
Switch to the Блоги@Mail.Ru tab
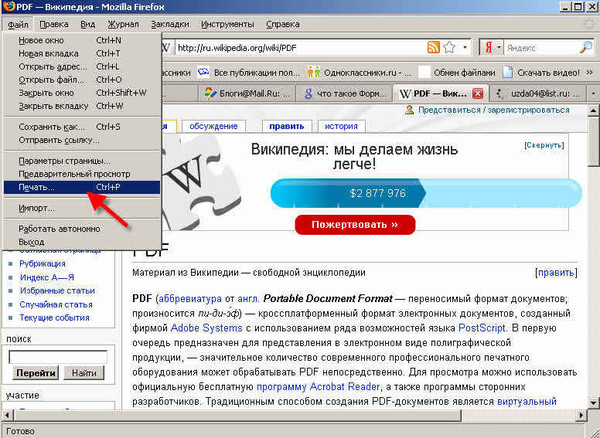(x=247, y=94)
